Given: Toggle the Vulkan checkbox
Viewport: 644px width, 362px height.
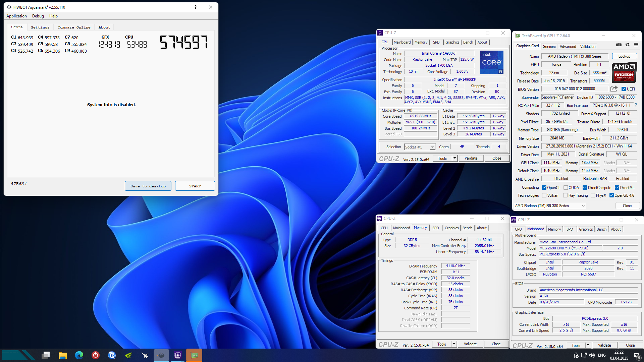Looking at the screenshot, I should click(x=544, y=195).
